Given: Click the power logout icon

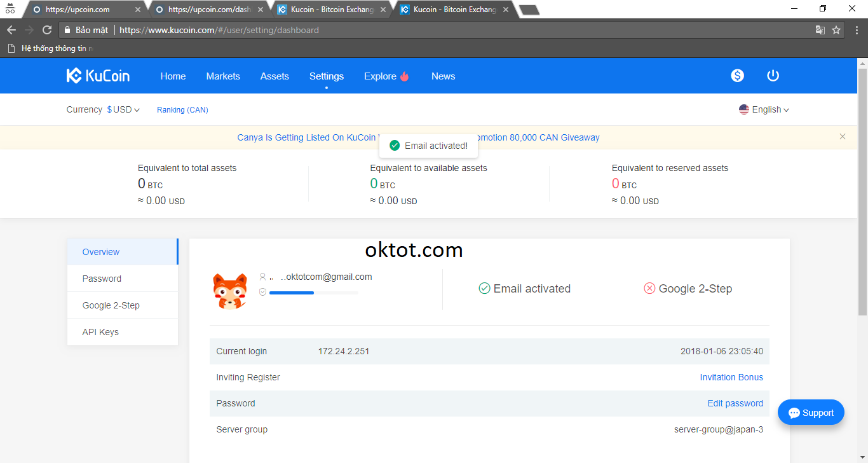Looking at the screenshot, I should pyautogui.click(x=773, y=76).
